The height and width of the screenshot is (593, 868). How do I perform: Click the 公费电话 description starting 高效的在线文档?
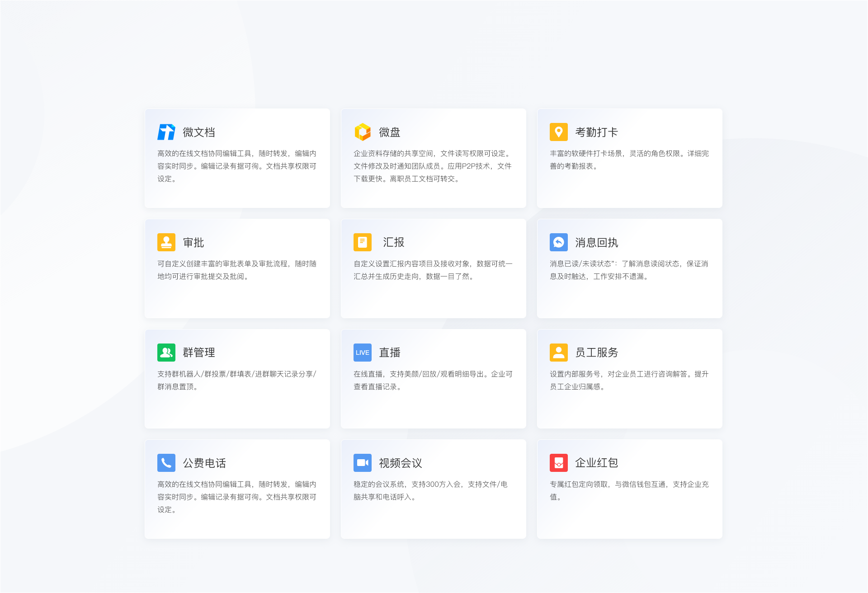coord(237,497)
